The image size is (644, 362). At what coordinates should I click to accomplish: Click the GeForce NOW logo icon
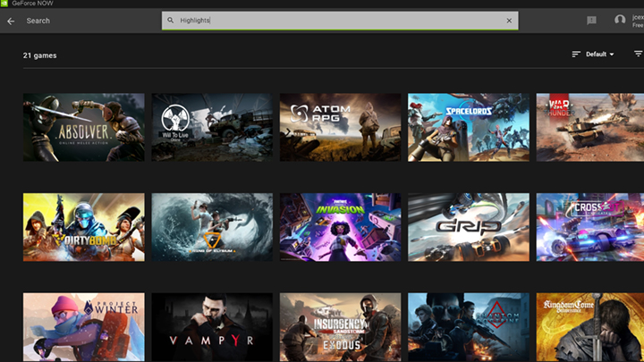pos(4,4)
